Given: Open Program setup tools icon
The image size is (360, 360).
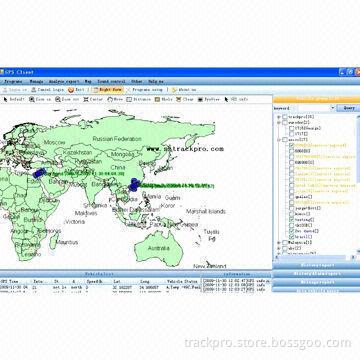Looking at the screenshot, I should tap(128, 90).
